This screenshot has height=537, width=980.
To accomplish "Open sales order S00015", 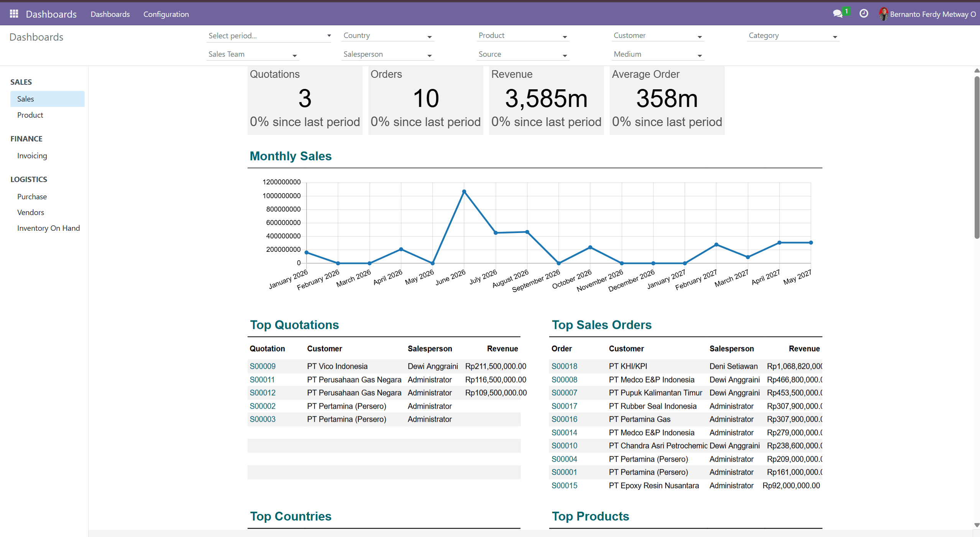I will click(564, 486).
